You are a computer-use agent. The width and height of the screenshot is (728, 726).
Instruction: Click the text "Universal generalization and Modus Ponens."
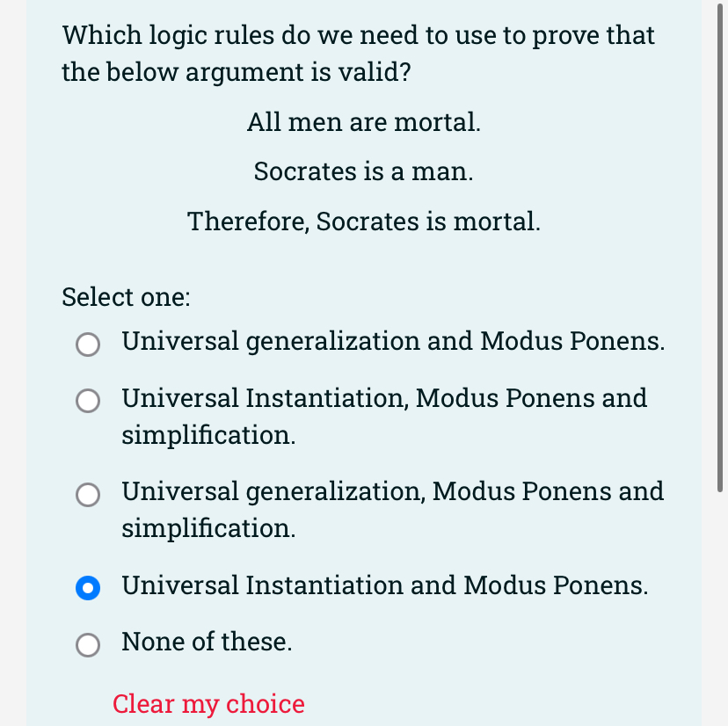tap(393, 341)
